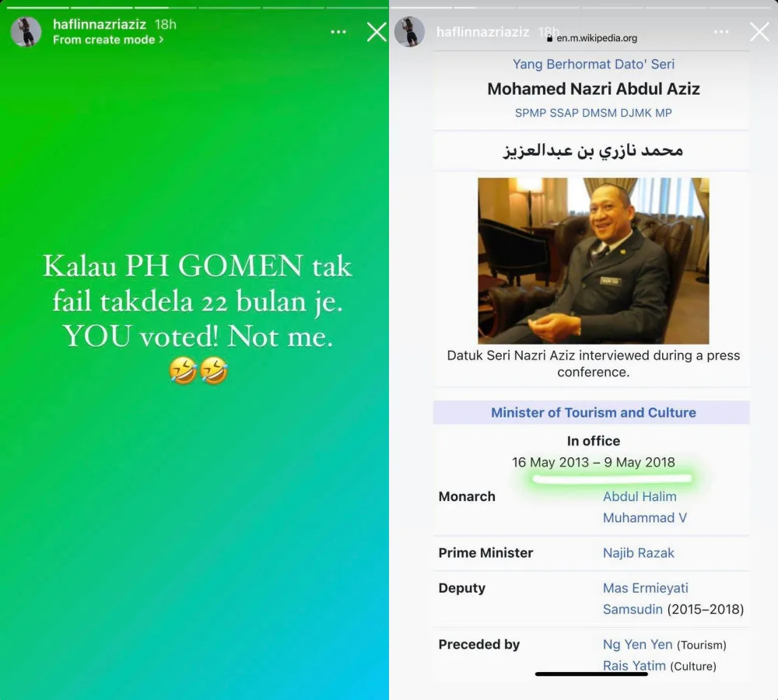Open haflinnazriaziz username on right story
The height and width of the screenshot is (700, 778).
[483, 32]
